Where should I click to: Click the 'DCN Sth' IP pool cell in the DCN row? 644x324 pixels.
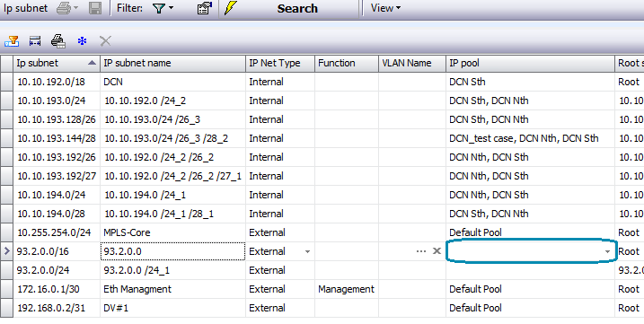pyautogui.click(x=530, y=82)
